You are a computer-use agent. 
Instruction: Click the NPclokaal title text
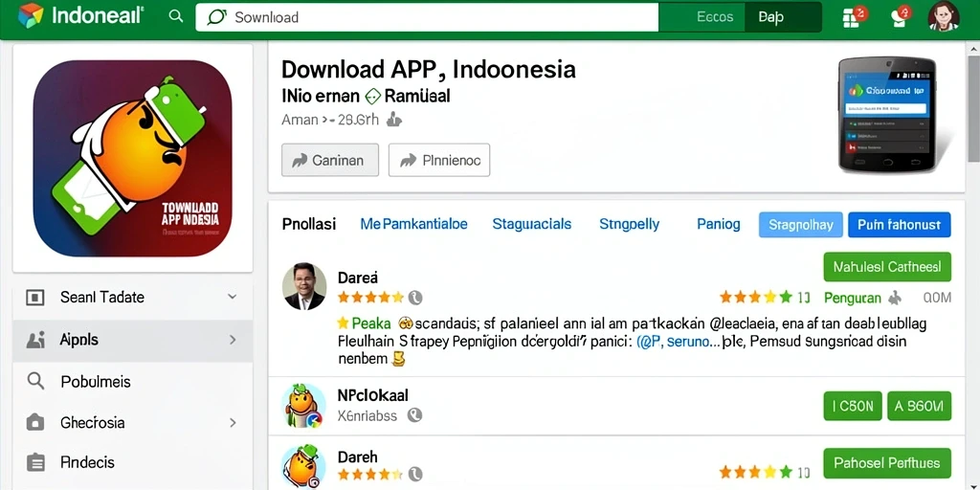click(x=372, y=395)
